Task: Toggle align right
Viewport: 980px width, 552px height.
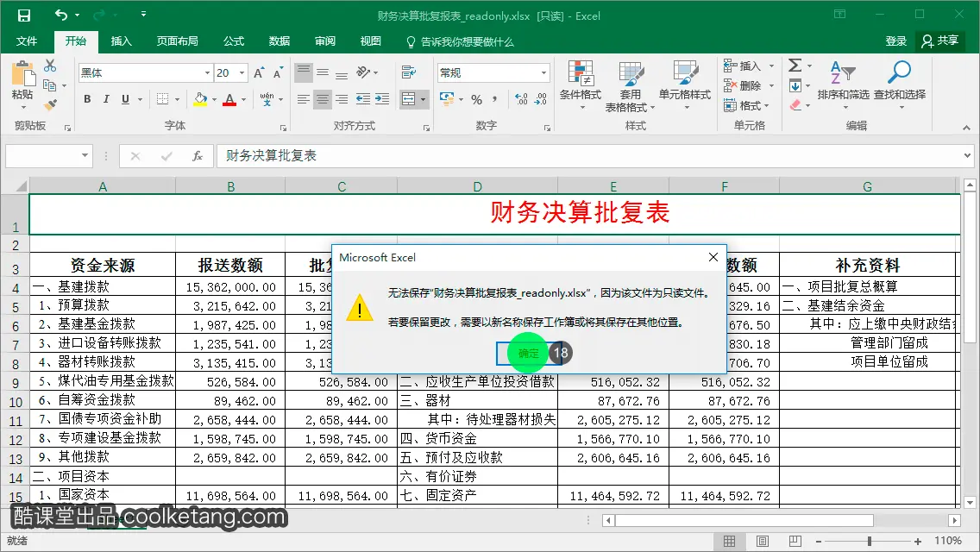Action: pyautogui.click(x=342, y=99)
